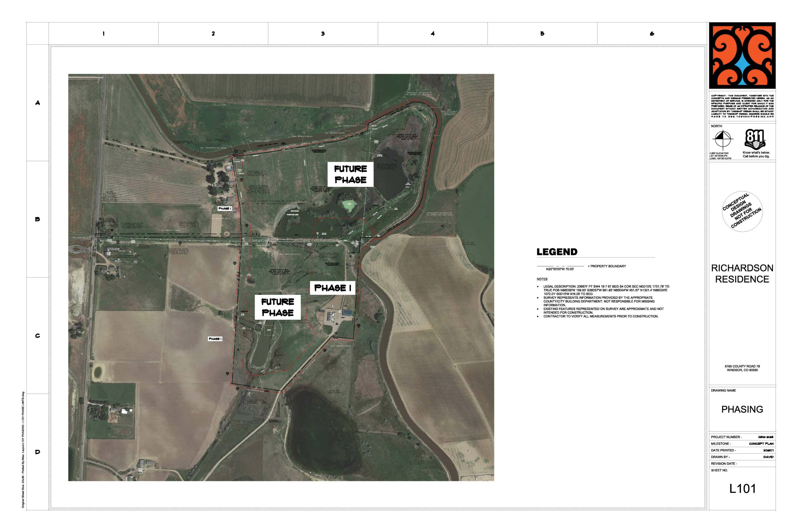Click the small Phase I tag near the arena

[225, 209]
